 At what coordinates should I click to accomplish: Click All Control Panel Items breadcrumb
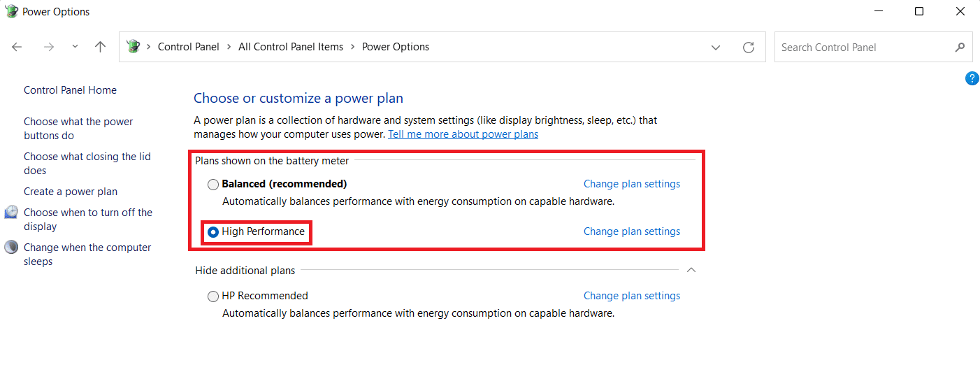coord(291,47)
